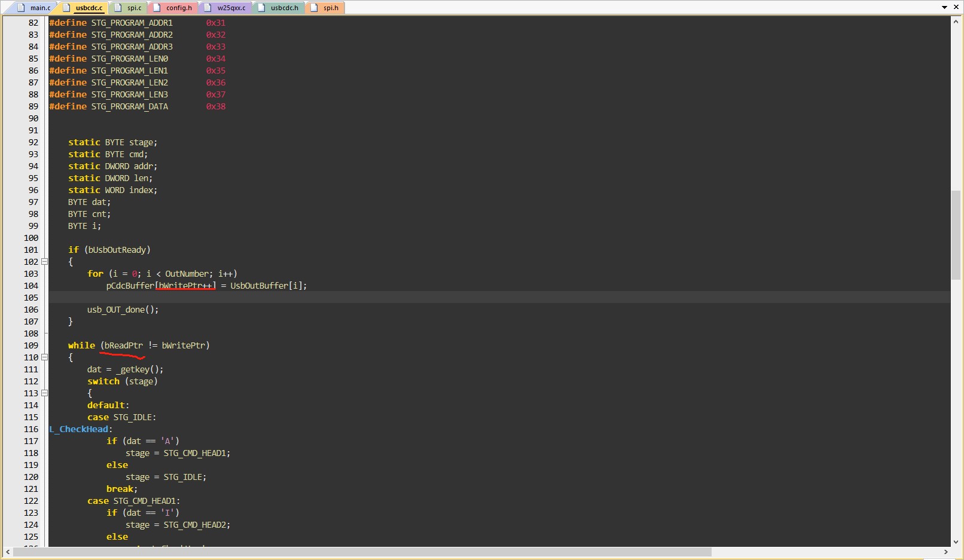Fold the switch block at line 113
964x560 pixels.
pyautogui.click(x=44, y=393)
